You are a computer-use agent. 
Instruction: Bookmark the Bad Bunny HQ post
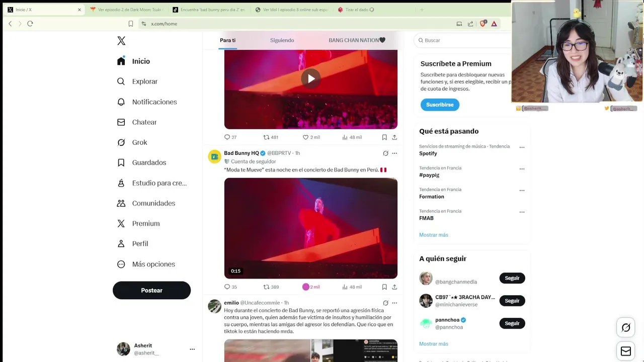pyautogui.click(x=384, y=287)
